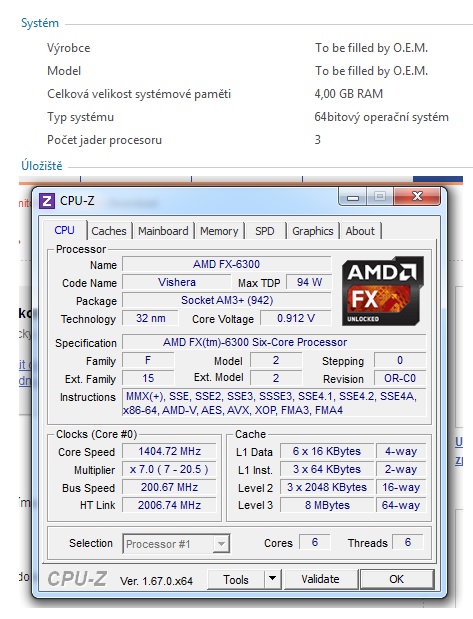Click the Technology value 32 nm

[150, 318]
